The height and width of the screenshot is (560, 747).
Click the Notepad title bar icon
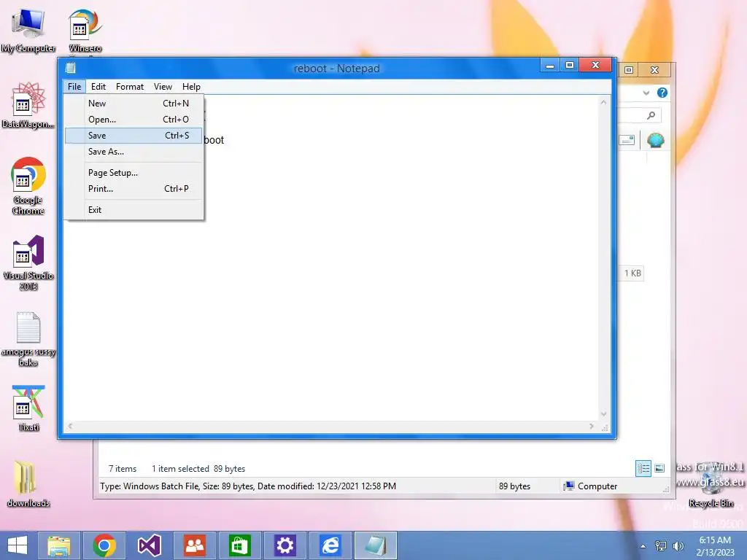click(71, 68)
